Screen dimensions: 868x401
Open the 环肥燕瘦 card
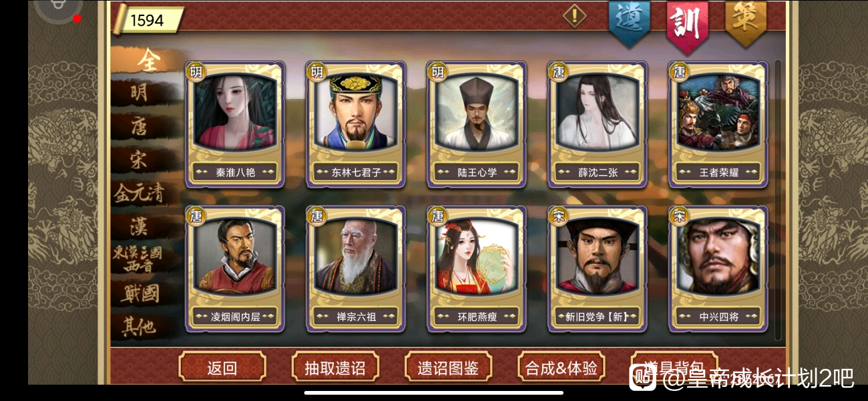pyautogui.click(x=477, y=269)
